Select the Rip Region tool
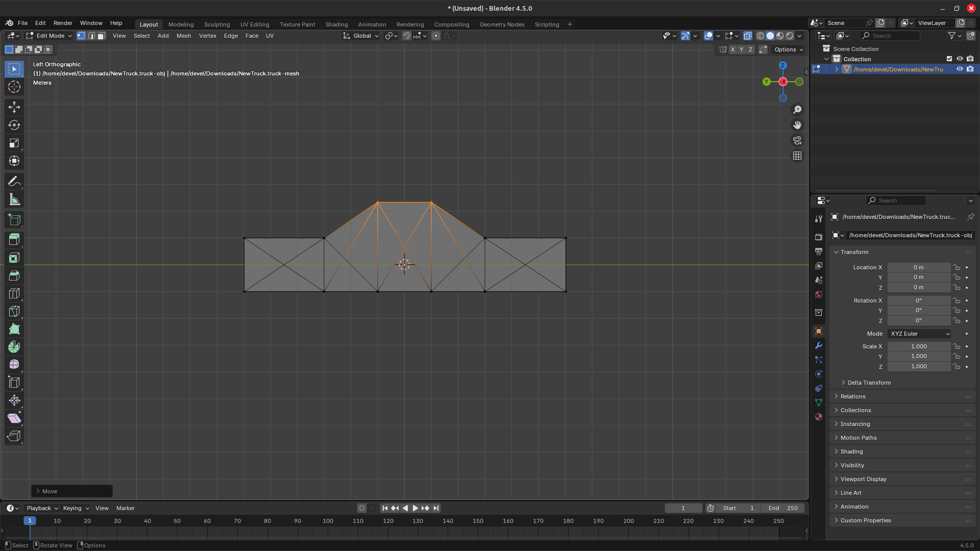Screen dimensions: 980x551 [14, 436]
